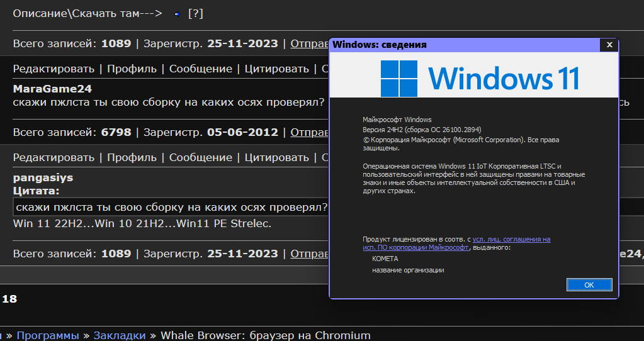Click the "Windows 11 IoT Корпоративная LTSC" paragraph
The width and height of the screenshot is (644, 341).
coord(474,179)
